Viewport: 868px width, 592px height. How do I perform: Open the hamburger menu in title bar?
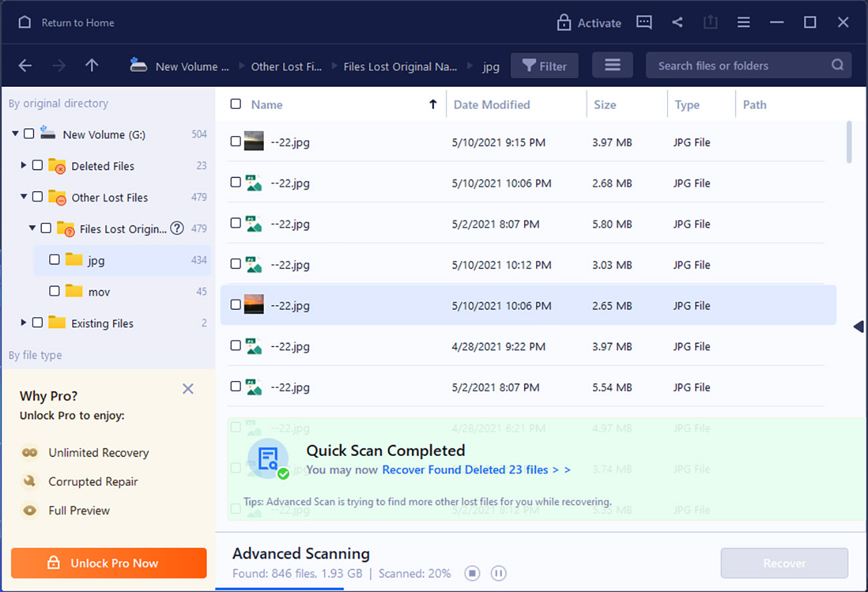[x=743, y=22]
